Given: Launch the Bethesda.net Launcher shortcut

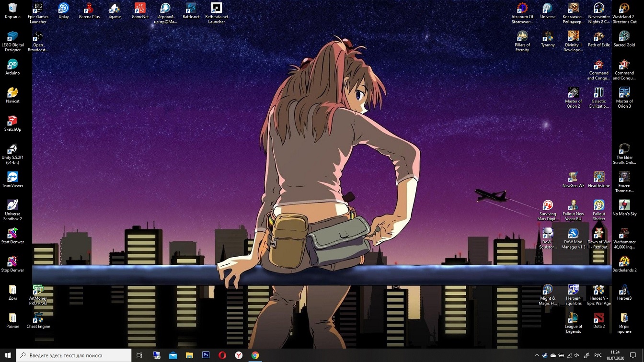Looking at the screenshot, I should point(217,13).
